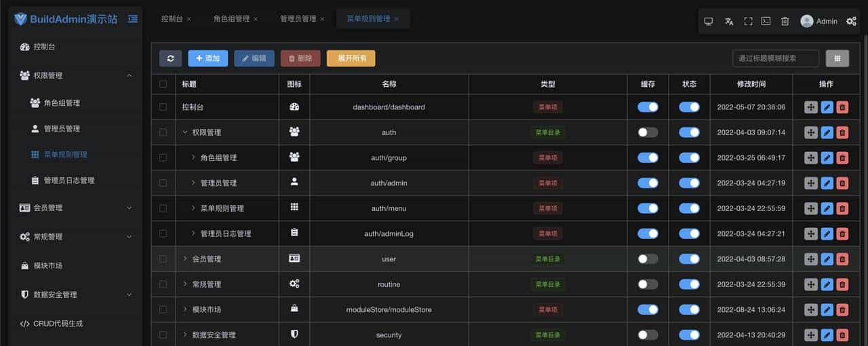Close the 菜单规则管理 tab
This screenshot has height=346, width=868.
click(396, 19)
